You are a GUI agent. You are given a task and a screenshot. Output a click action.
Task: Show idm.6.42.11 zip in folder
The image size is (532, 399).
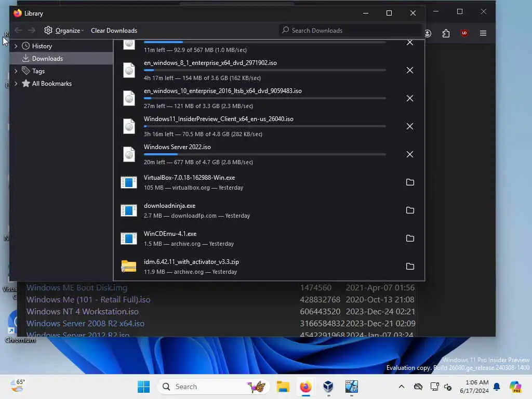point(410,267)
